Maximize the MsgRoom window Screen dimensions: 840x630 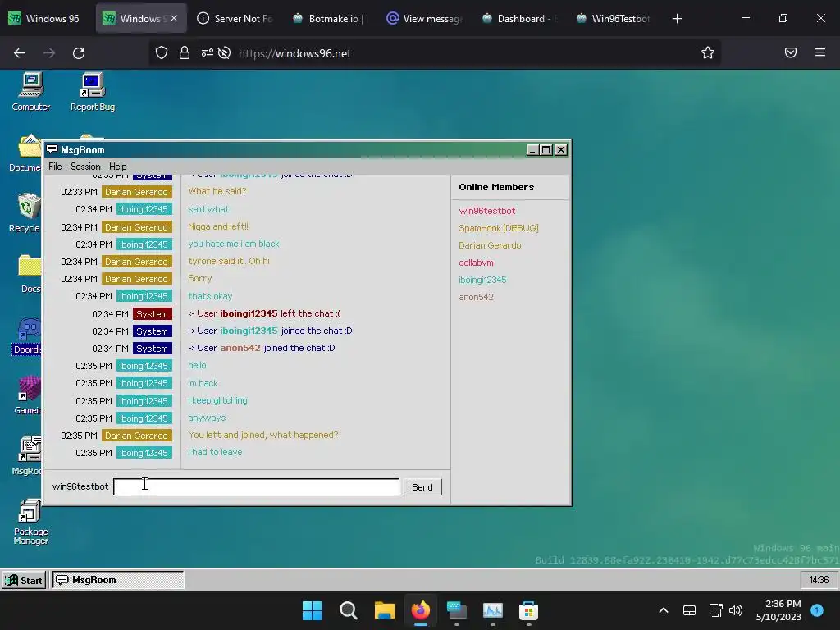pos(546,150)
